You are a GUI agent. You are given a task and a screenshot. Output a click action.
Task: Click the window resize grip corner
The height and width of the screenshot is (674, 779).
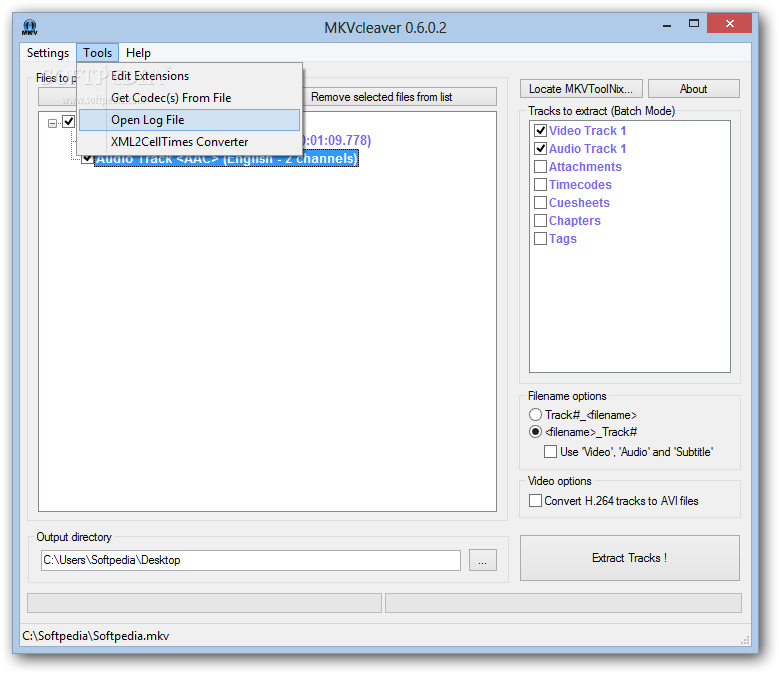[x=746, y=641]
